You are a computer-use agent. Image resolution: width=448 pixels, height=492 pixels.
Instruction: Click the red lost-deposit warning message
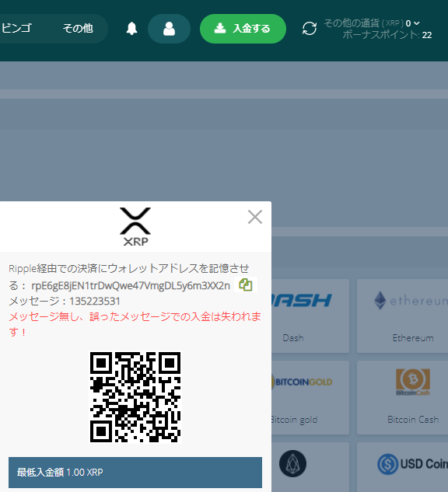[x=135, y=324]
